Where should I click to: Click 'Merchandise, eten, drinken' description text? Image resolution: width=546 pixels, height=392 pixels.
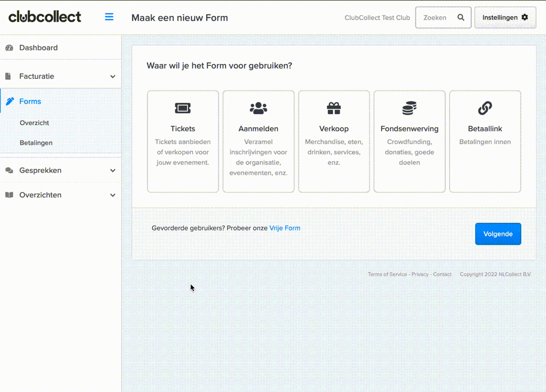coord(334,152)
